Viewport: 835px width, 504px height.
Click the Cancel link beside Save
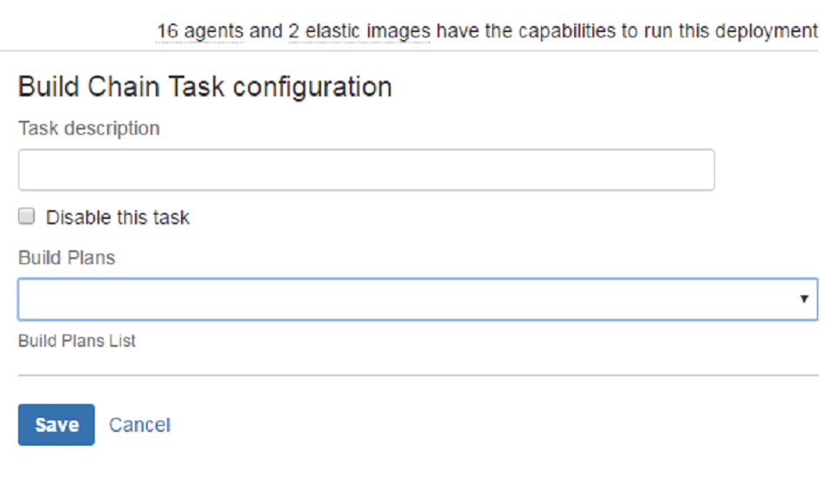[139, 425]
